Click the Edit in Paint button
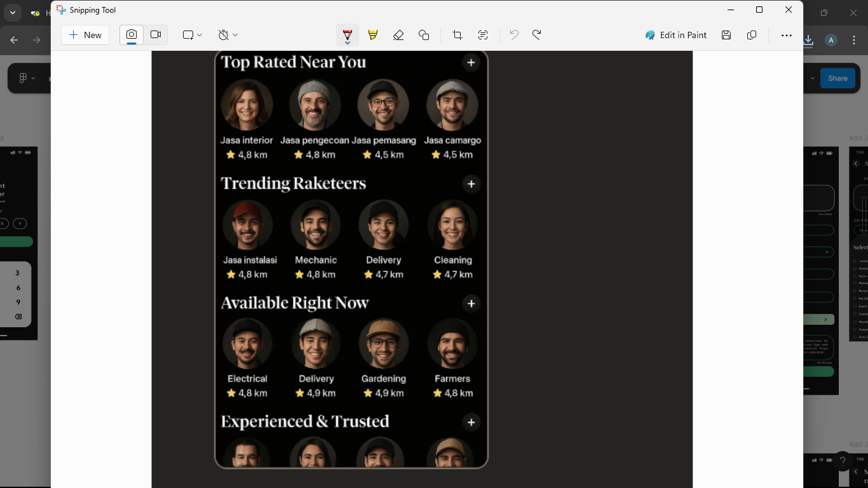 (x=675, y=35)
